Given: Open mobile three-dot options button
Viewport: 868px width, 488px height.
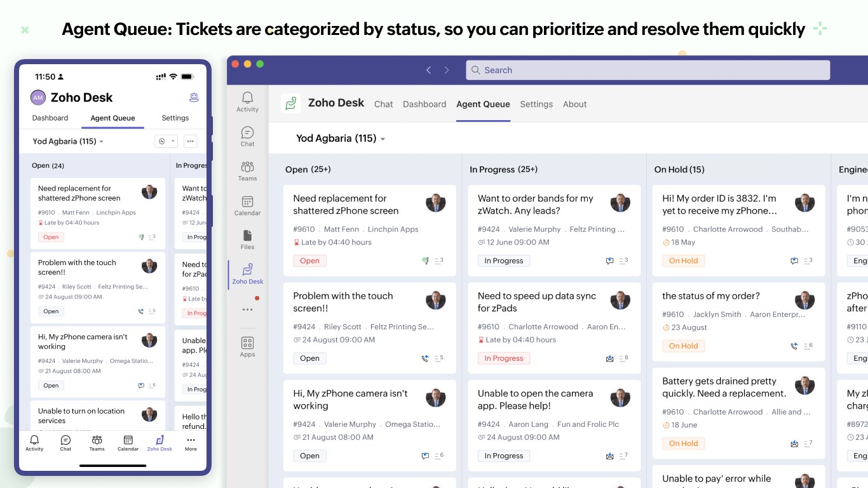Looking at the screenshot, I should click(x=190, y=141).
